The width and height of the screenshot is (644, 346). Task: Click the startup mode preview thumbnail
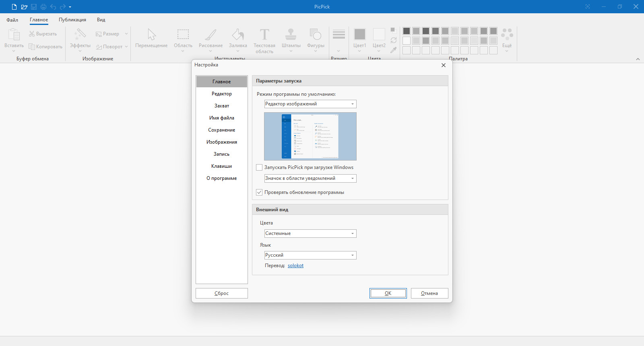[310, 136]
